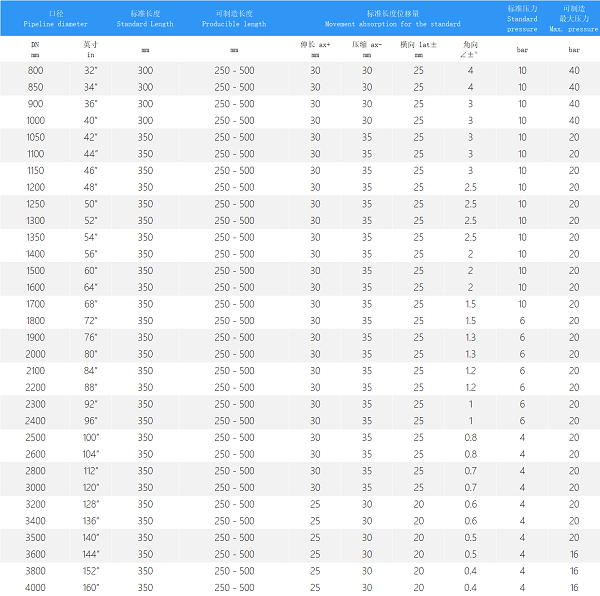The width and height of the screenshot is (600, 596).
Task: Click max pressure 16 in DN 3600 row
Action: pos(574,554)
